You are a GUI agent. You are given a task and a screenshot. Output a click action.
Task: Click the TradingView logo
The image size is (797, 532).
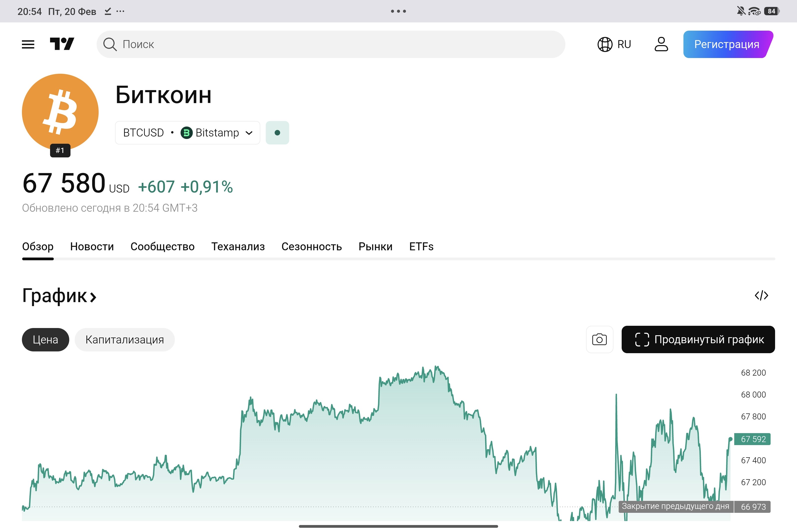pyautogui.click(x=62, y=44)
